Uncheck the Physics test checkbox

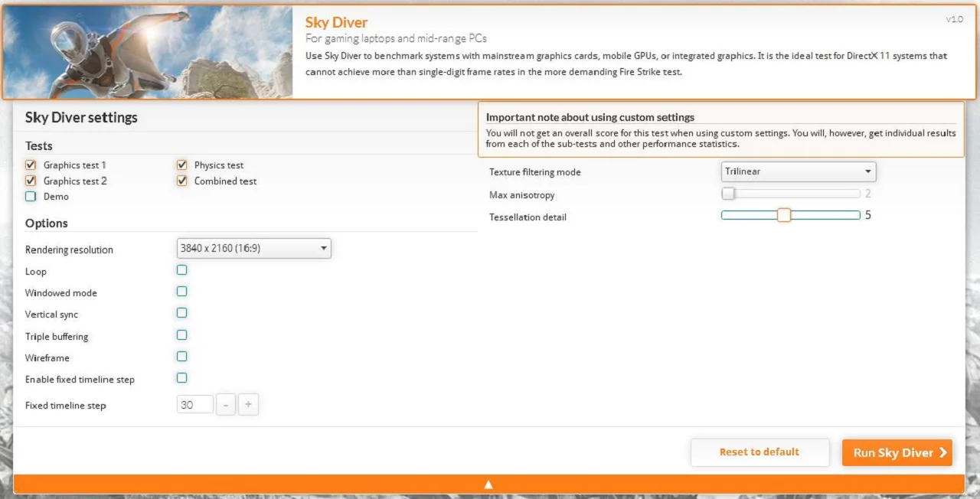(x=181, y=165)
